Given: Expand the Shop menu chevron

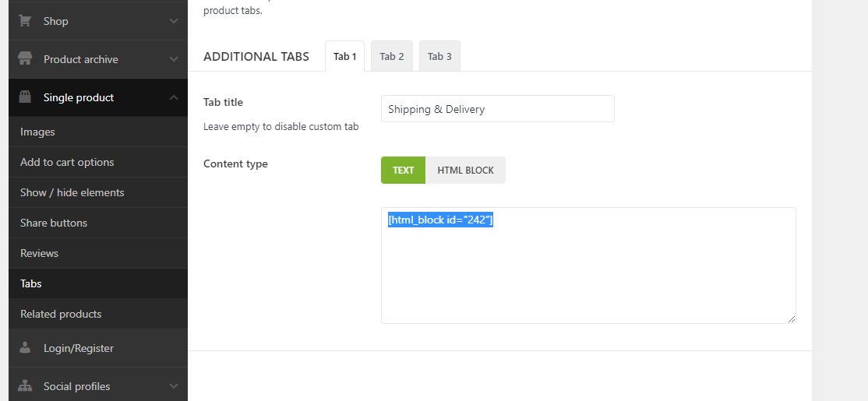Looking at the screenshot, I should (x=174, y=21).
